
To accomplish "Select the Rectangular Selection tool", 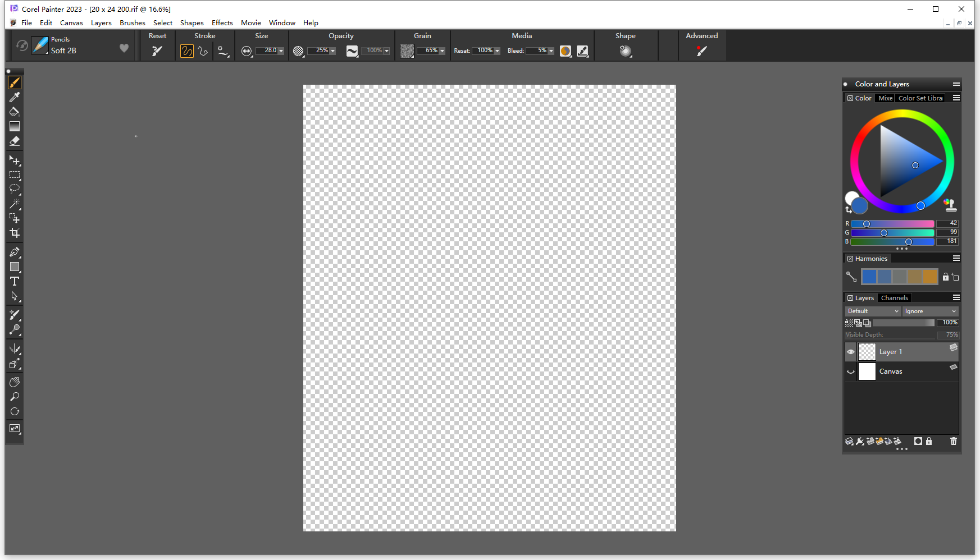I will click(15, 175).
